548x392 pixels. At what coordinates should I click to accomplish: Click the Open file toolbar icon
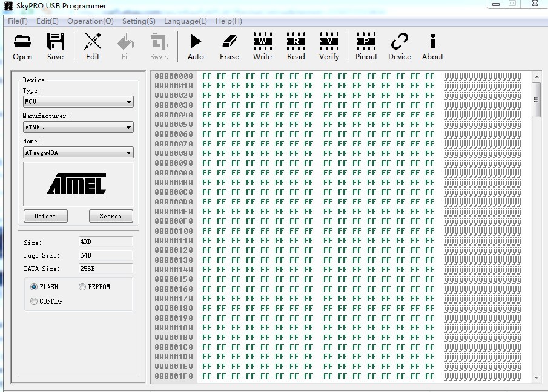click(x=22, y=47)
